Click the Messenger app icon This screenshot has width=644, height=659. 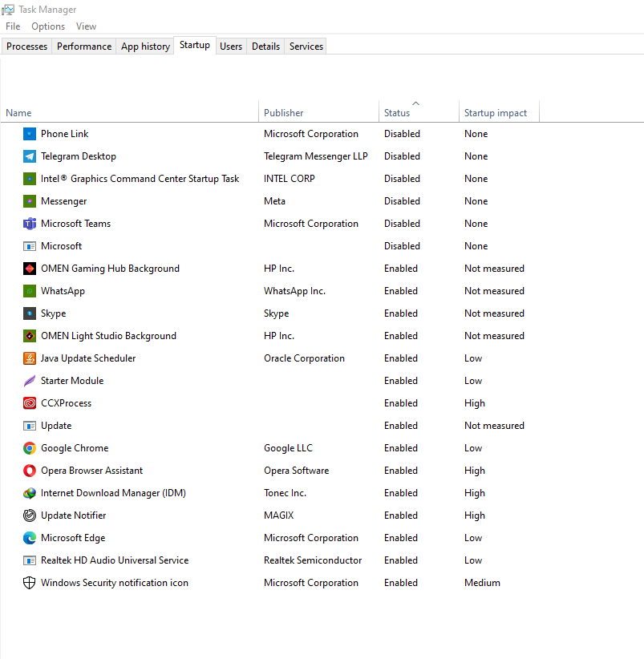tap(30, 201)
